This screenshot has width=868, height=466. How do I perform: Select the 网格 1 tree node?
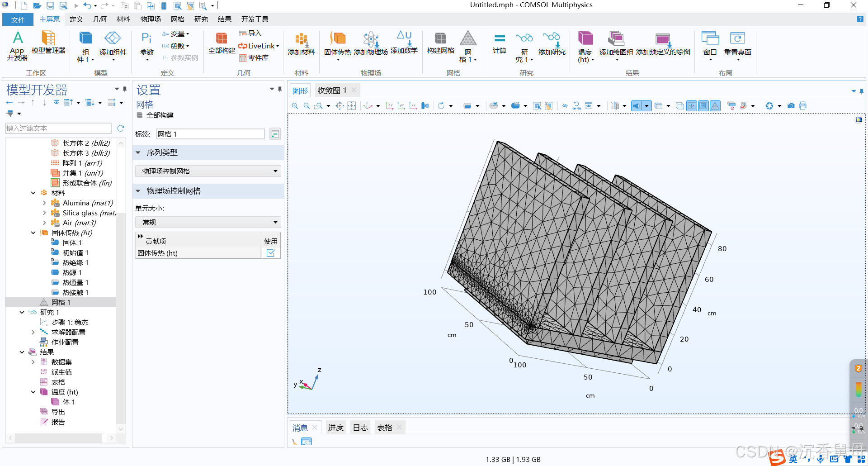tap(61, 302)
